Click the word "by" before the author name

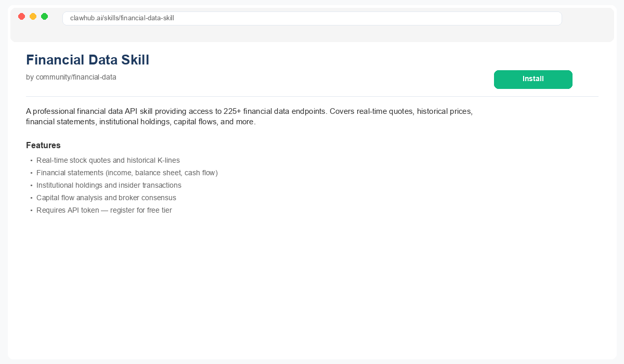point(30,77)
